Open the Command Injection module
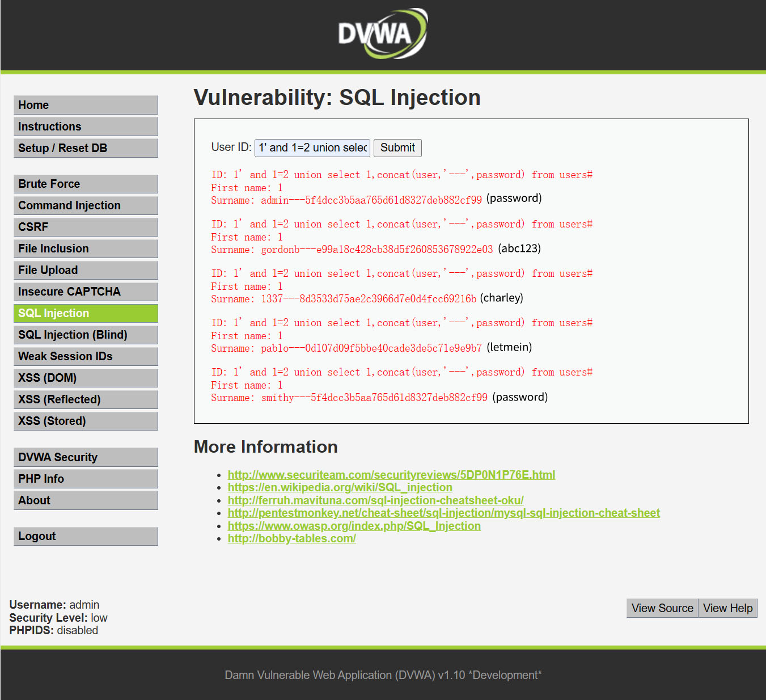 [x=86, y=205]
